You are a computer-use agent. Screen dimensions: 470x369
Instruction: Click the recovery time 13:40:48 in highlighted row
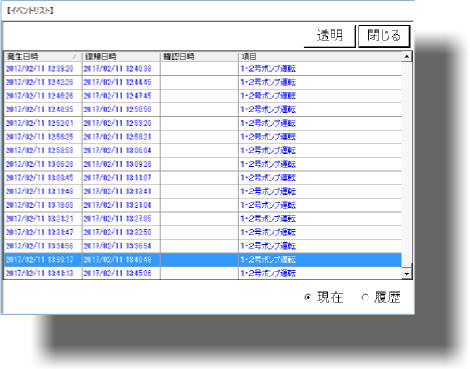[x=121, y=260]
